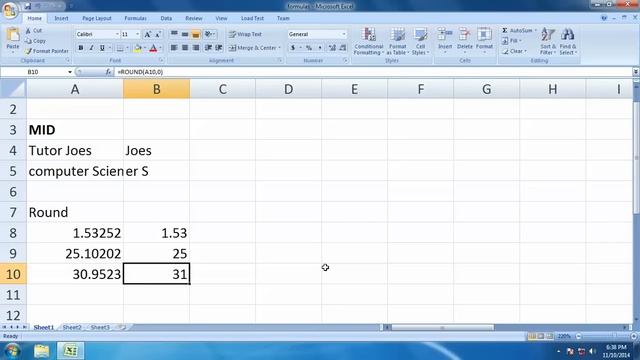Switch to the Data tab

(166, 18)
